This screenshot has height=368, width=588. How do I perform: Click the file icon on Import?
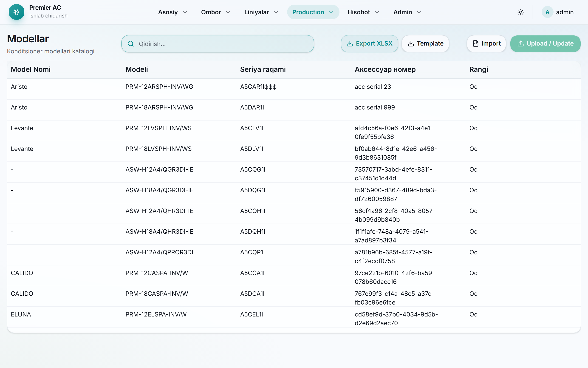(475, 43)
